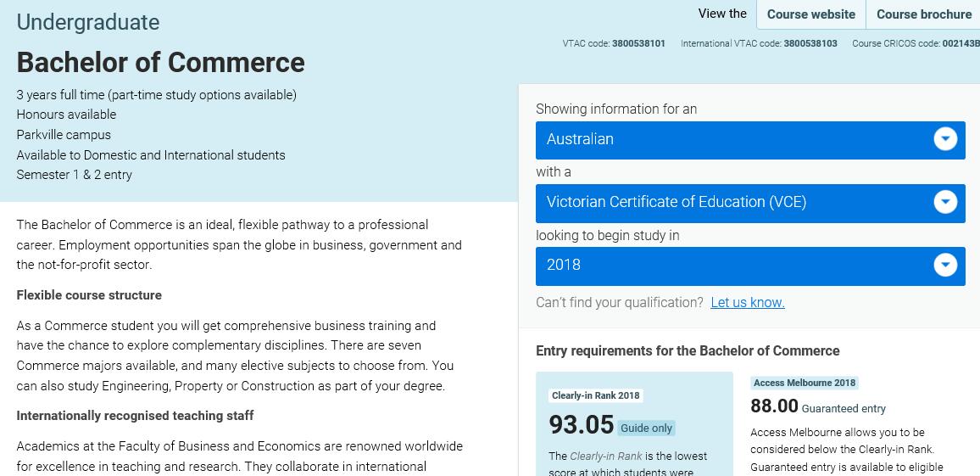Image resolution: width=980 pixels, height=476 pixels.
Task: Expand the 2018 study year dropdown
Action: [x=729, y=265]
